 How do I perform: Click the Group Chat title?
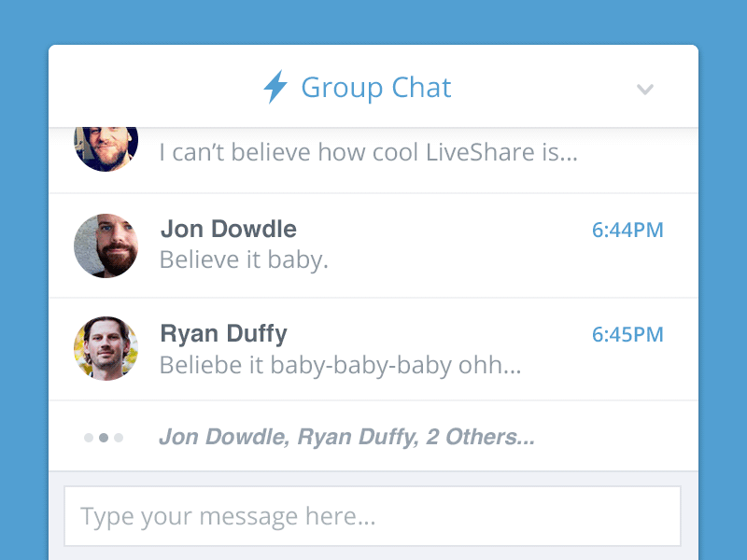374,87
